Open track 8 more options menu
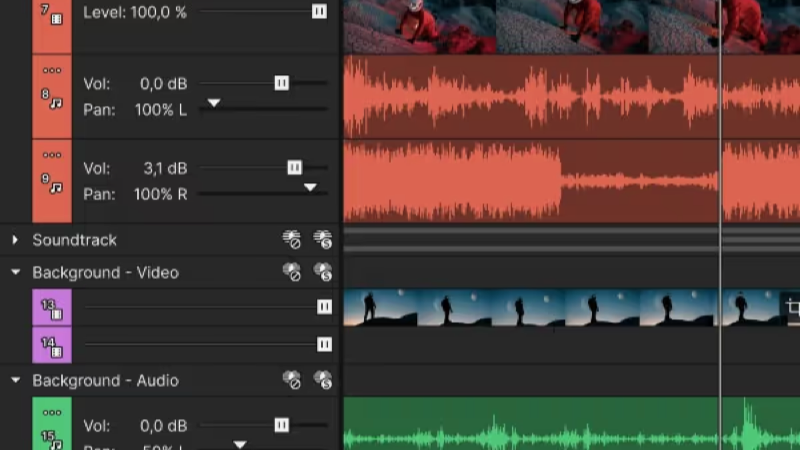This screenshot has width=800, height=450. pos(52,70)
